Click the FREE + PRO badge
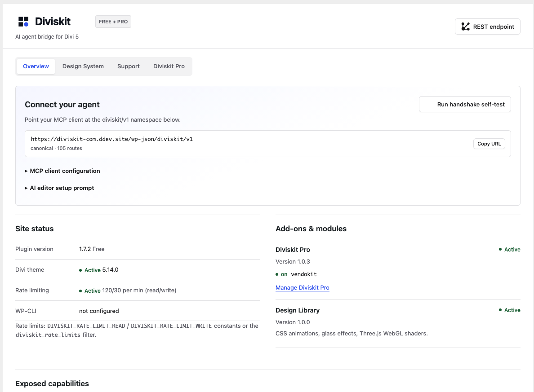 [x=113, y=22]
